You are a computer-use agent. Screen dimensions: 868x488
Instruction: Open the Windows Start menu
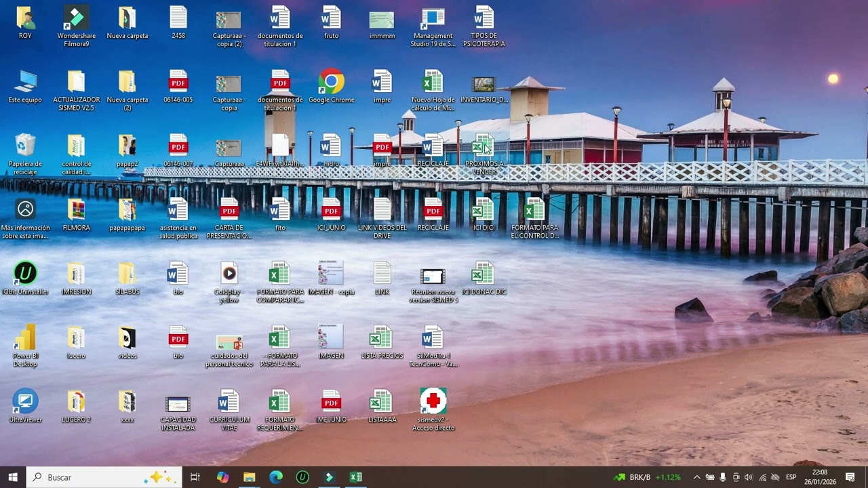[x=13, y=477]
